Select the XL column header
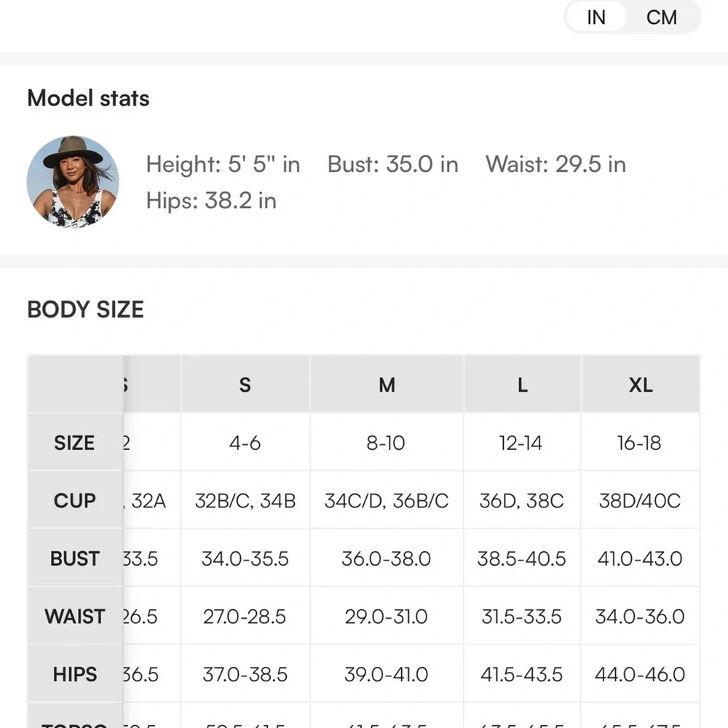Screen dimensions: 728x728 641,384
